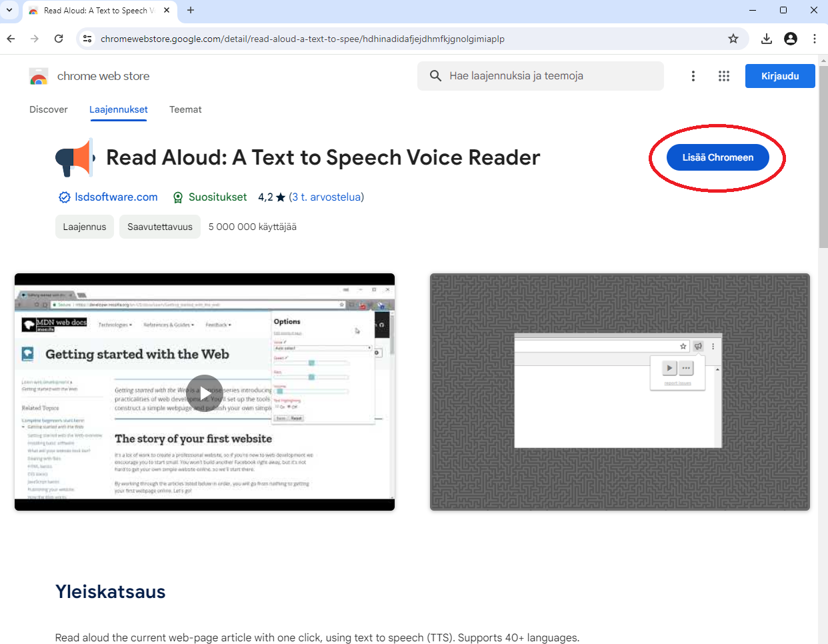Open Chrome's three-dot main menu

814,39
